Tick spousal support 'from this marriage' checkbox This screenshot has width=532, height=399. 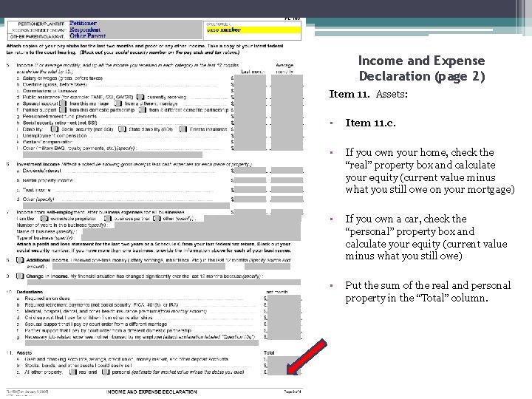pyautogui.click(x=63, y=103)
